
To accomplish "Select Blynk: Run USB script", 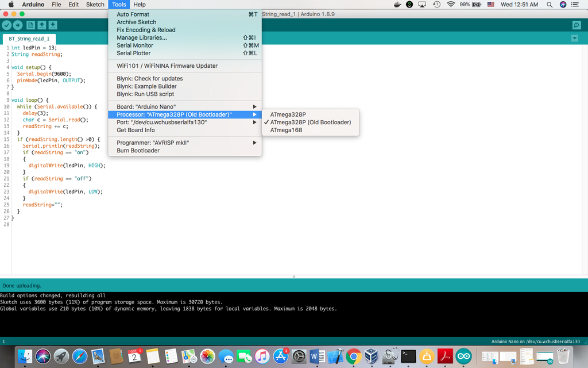I will coord(185,94).
